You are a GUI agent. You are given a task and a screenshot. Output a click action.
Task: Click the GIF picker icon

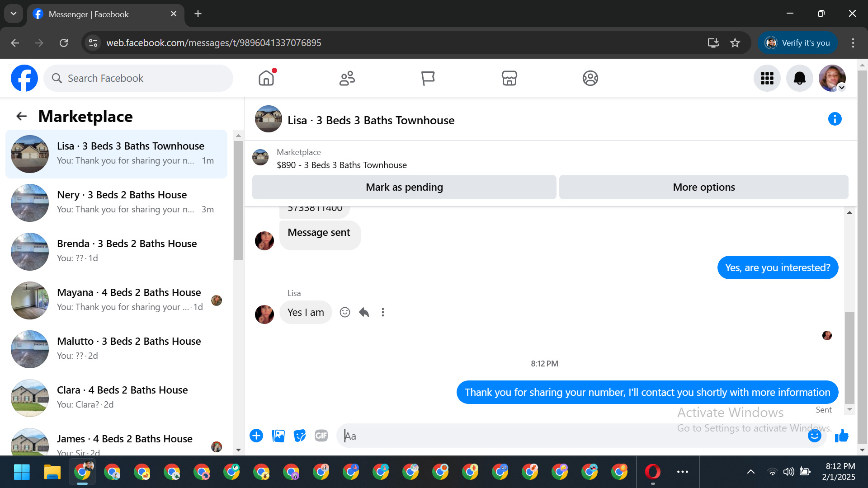coord(321,436)
